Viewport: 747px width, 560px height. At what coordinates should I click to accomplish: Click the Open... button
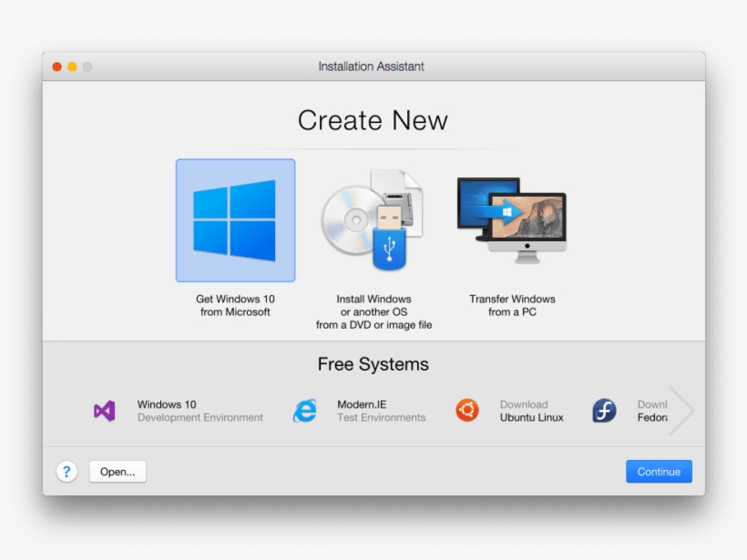pyautogui.click(x=118, y=472)
